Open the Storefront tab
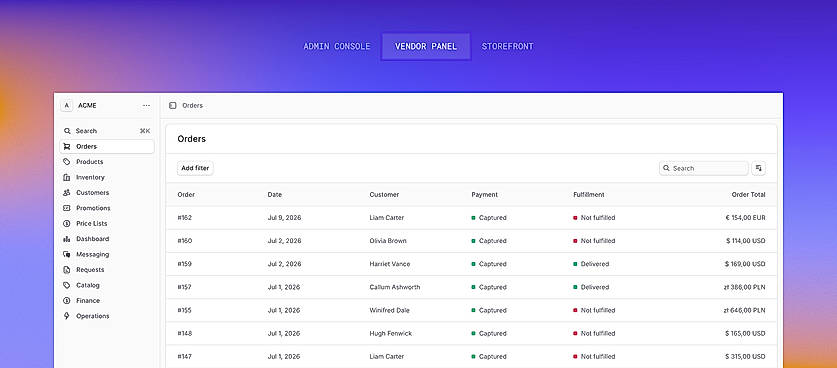 coord(507,46)
